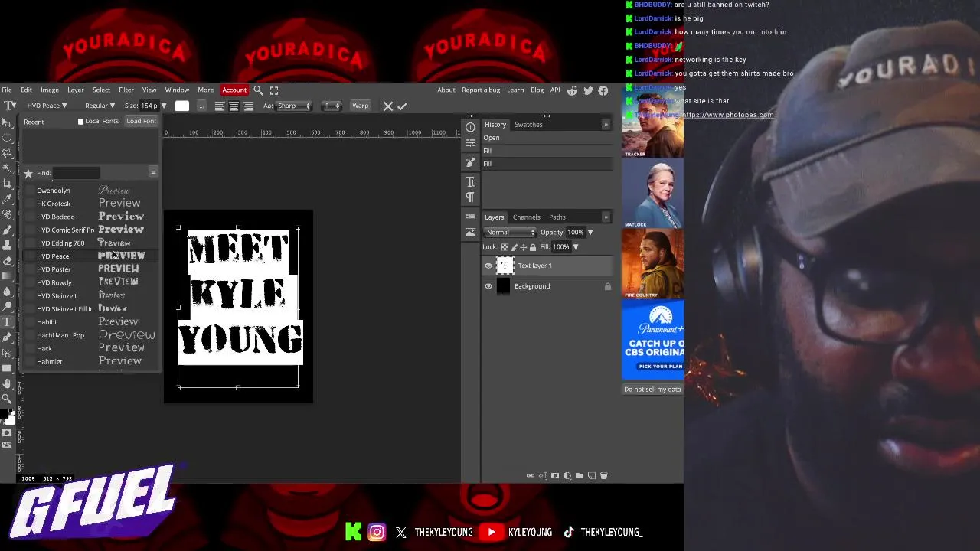The height and width of the screenshot is (551, 980).
Task: Select the Magic Wand tool
Action: (x=7, y=168)
